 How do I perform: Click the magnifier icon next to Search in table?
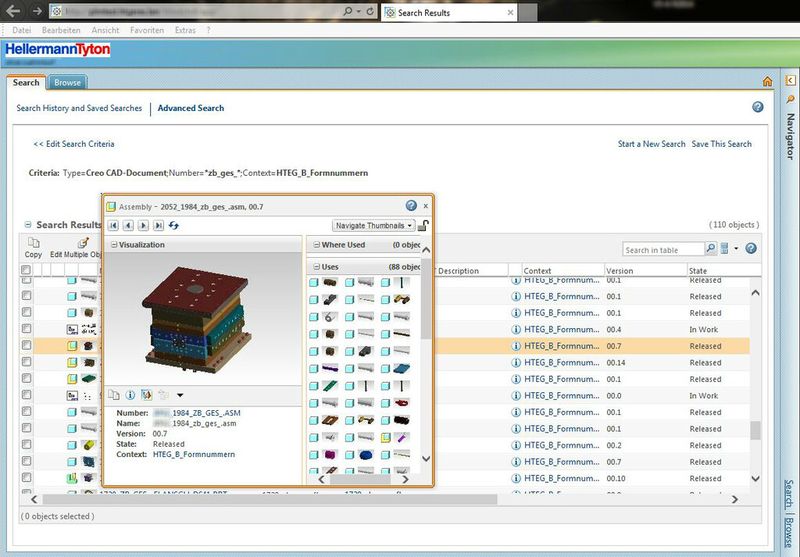[x=710, y=248]
